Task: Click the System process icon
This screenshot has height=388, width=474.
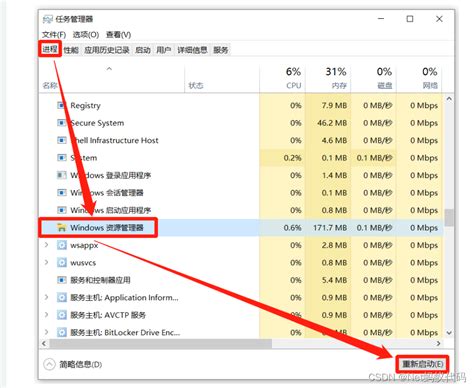Action: [61, 158]
